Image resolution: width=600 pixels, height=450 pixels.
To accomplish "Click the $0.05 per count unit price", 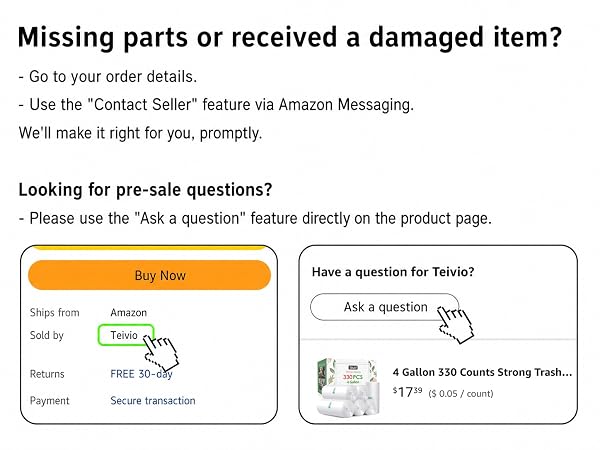I will coord(461,393).
